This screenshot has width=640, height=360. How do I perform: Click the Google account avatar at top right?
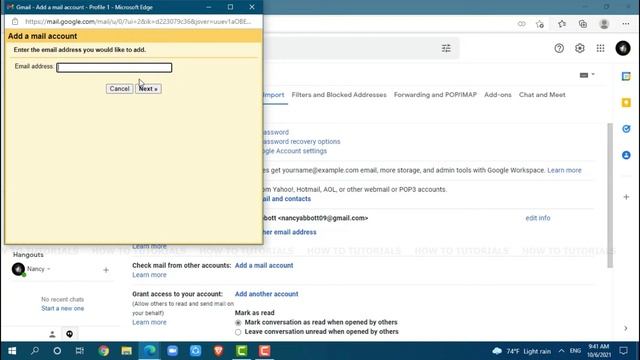point(623,48)
